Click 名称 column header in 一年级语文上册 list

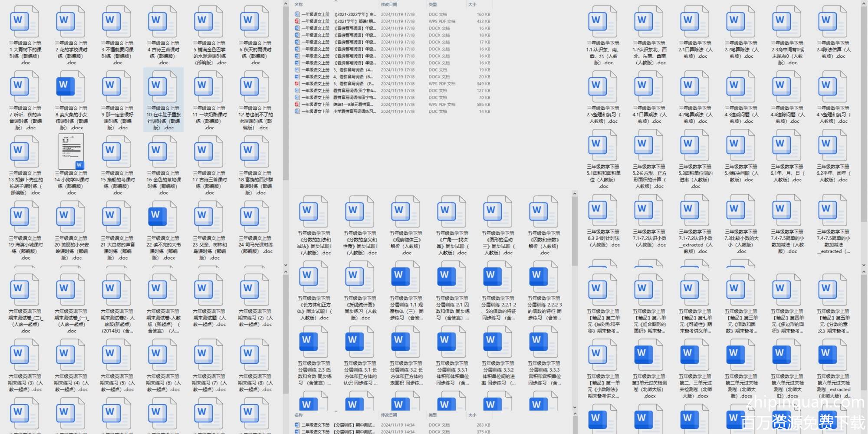(x=299, y=5)
